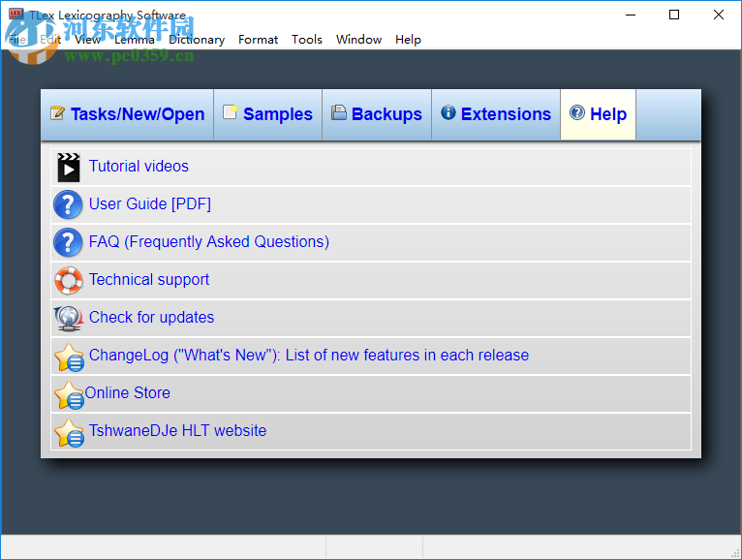Click the Tasks/New/Open notepad icon
The width and height of the screenshot is (742, 560).
[57, 112]
